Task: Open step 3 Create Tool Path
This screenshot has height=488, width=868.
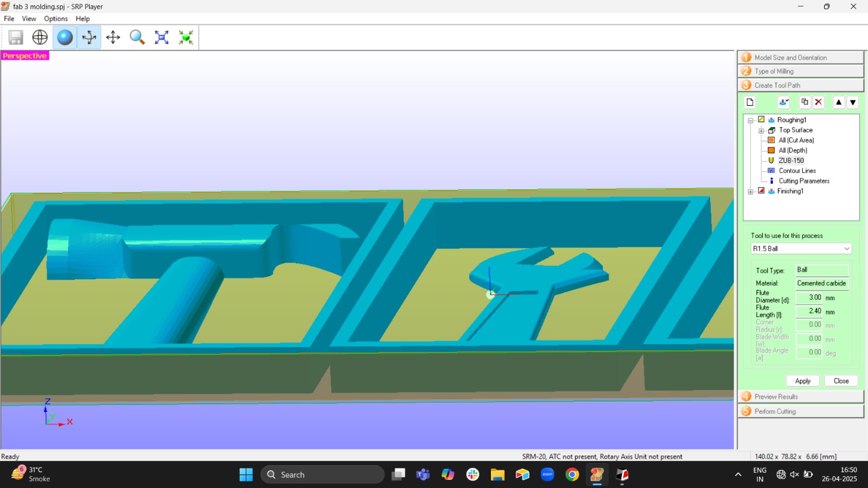Action: pyautogui.click(x=801, y=85)
